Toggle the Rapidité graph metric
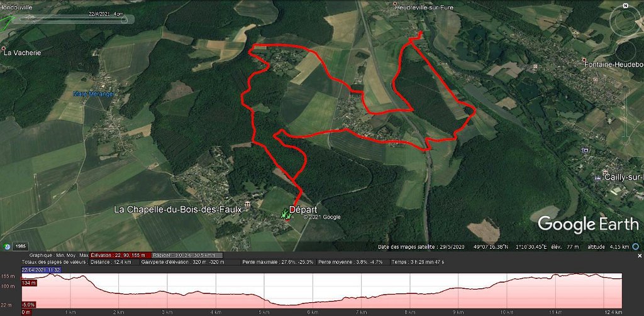This screenshot has width=644, height=316. click(x=188, y=255)
